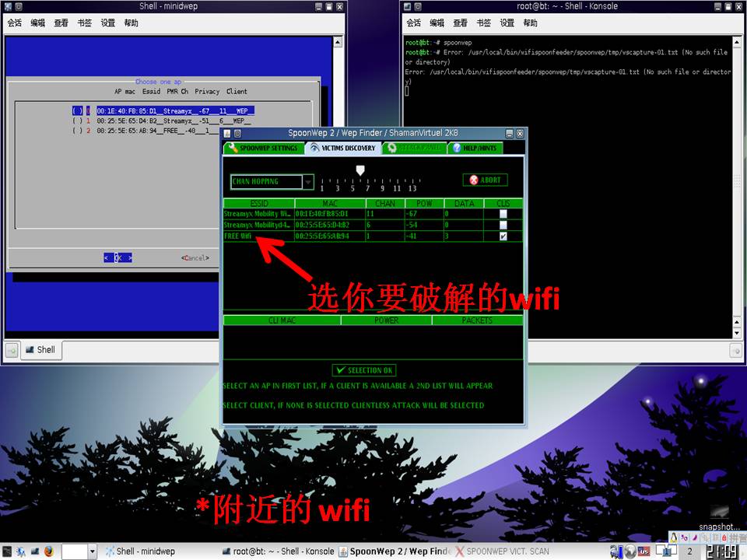Click the Shell session tab in minidwep
This screenshot has width=747, height=560.
(x=40, y=350)
